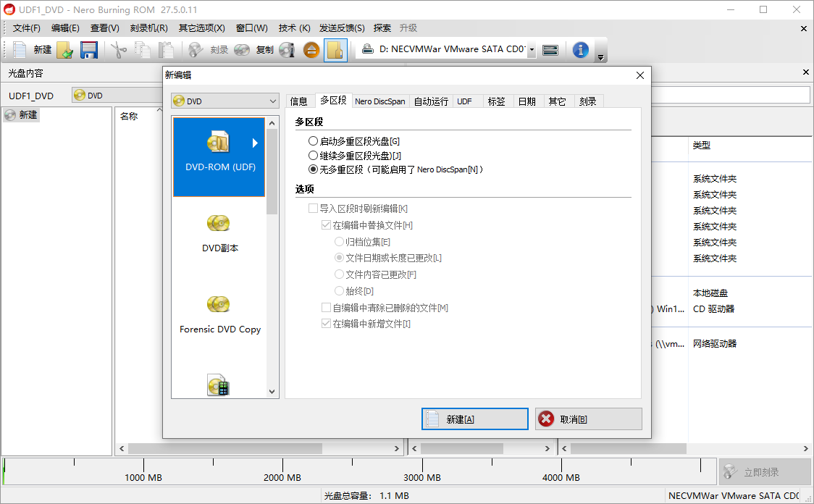This screenshot has height=504, width=814.
Task: Click the eject disc toolbar icon
Action: (x=311, y=50)
